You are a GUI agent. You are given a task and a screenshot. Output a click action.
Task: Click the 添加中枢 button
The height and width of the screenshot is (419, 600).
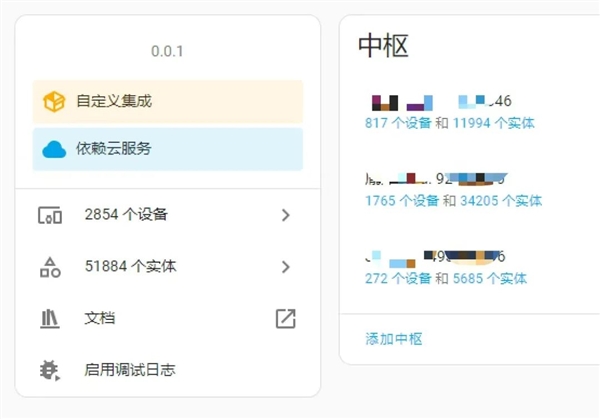coord(394,339)
